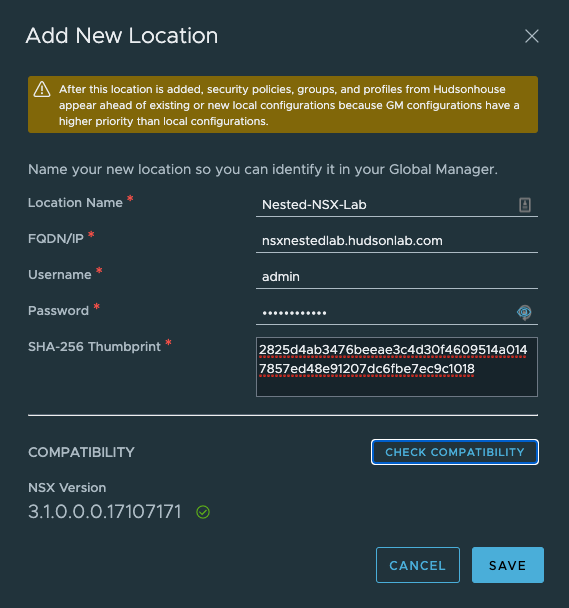
Task: Click the Location Name label
Action: coord(75,203)
